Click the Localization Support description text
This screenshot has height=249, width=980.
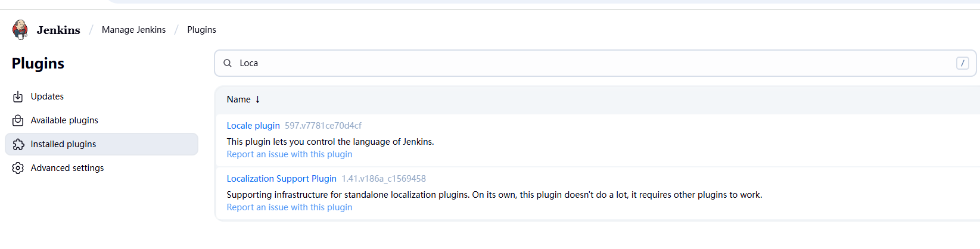click(x=494, y=195)
